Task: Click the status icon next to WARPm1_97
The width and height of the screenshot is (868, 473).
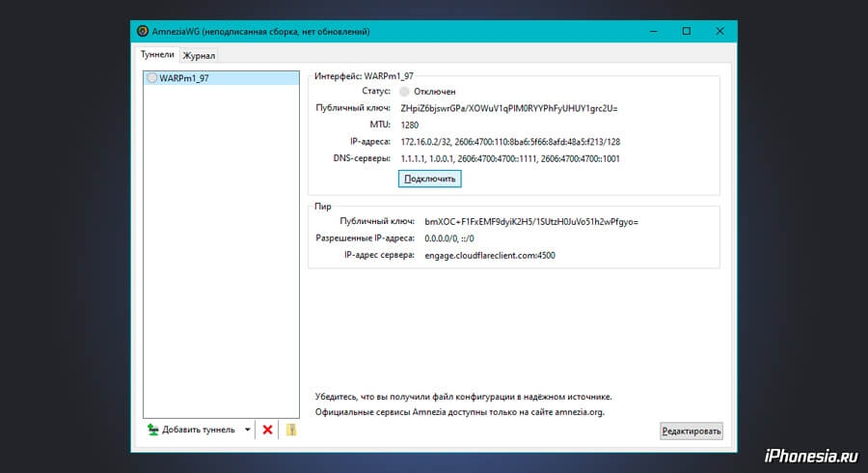Action: click(151, 78)
